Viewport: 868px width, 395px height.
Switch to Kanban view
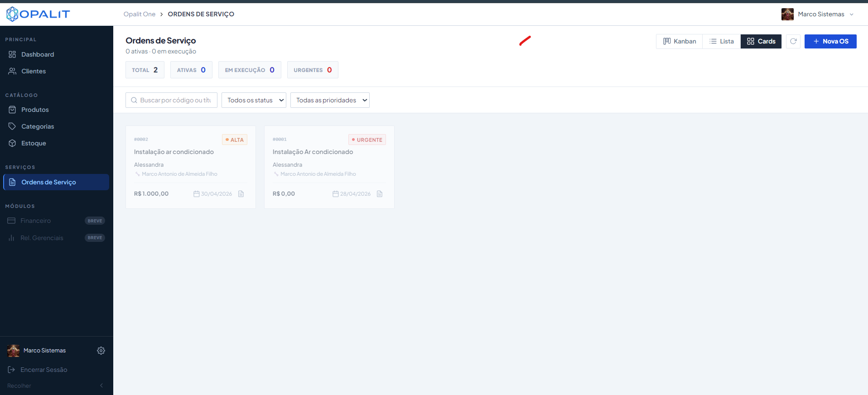[x=680, y=41]
